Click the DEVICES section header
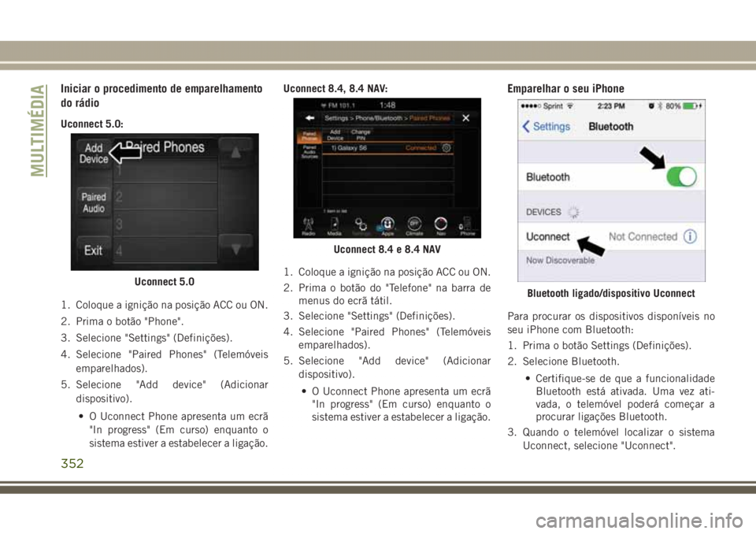The height and width of the screenshot is (534, 756). (x=543, y=212)
